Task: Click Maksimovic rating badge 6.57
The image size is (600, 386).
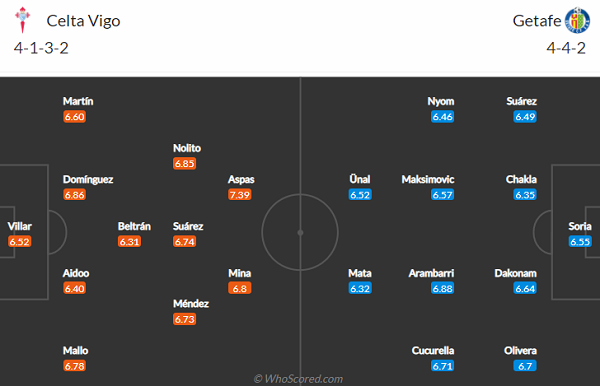Action: pos(442,195)
